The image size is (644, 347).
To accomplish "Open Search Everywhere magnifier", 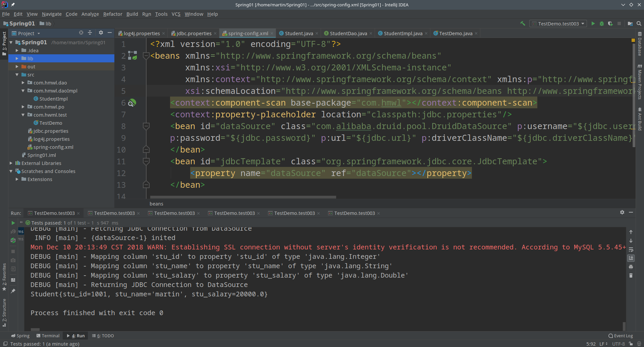I will point(639,23).
